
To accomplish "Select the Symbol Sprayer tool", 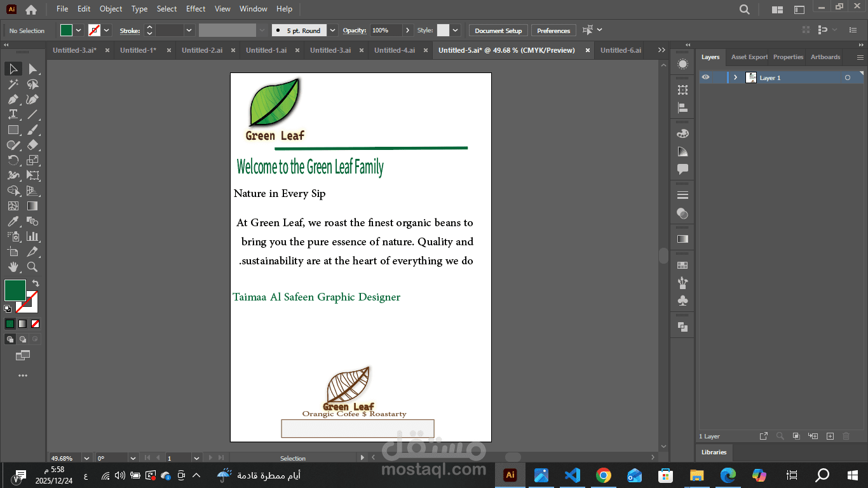I will tap(13, 236).
